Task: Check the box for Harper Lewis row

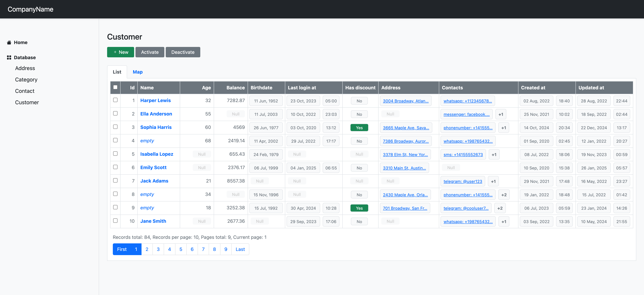Action: pyautogui.click(x=115, y=100)
